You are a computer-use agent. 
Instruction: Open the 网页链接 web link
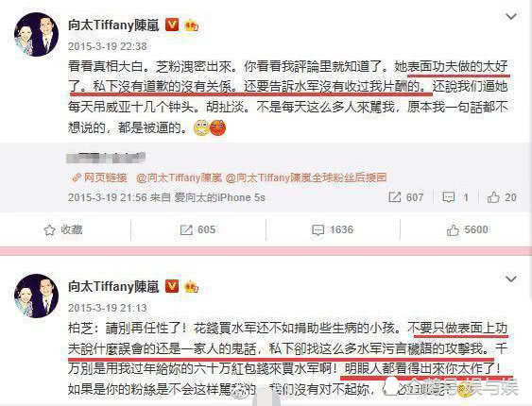pos(100,178)
